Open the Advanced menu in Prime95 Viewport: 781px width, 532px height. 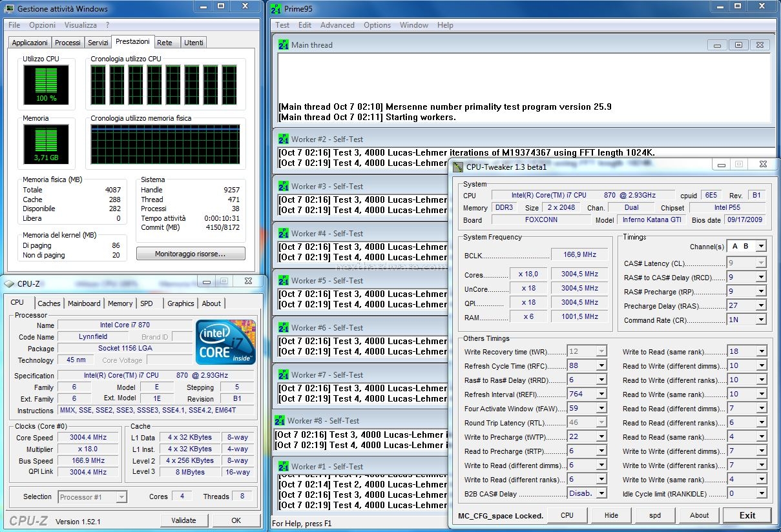[x=337, y=25]
